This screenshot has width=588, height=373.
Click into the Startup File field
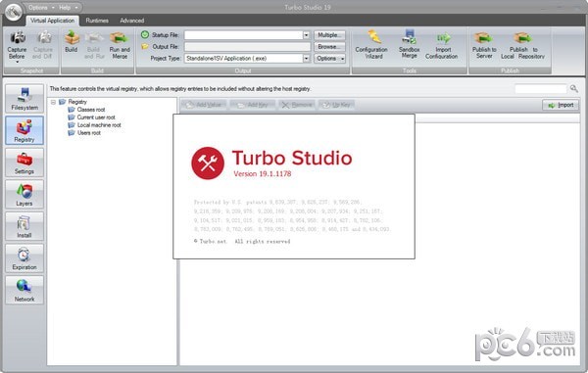[x=244, y=35]
